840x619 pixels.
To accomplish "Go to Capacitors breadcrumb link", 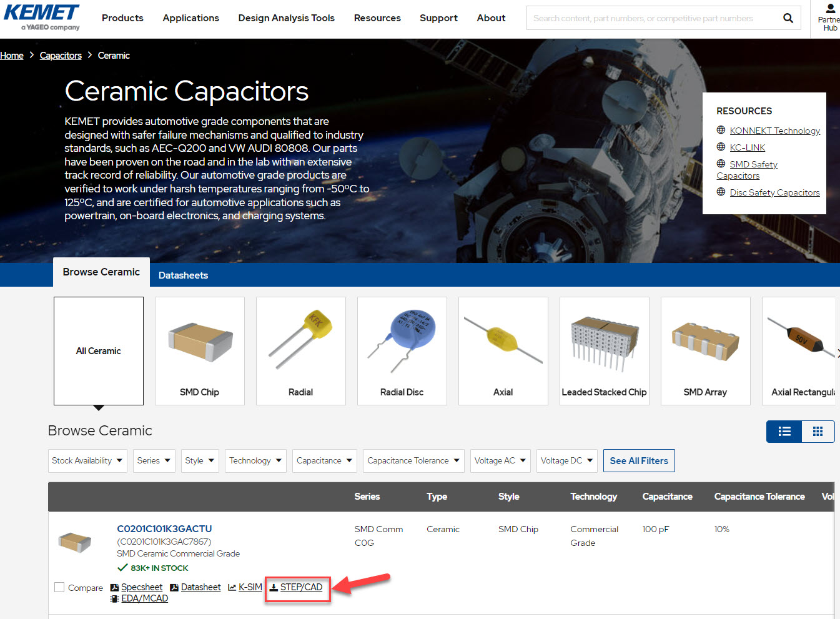I will tap(61, 56).
